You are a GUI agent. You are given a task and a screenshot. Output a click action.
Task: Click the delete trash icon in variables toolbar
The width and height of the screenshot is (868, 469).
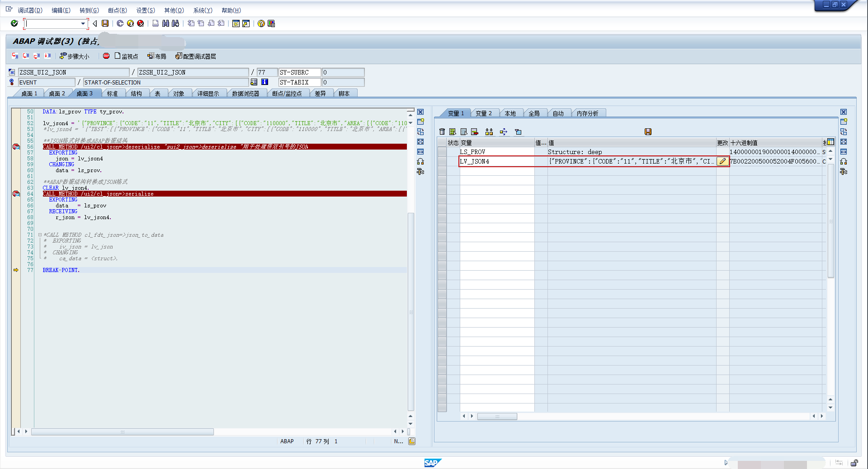point(442,131)
